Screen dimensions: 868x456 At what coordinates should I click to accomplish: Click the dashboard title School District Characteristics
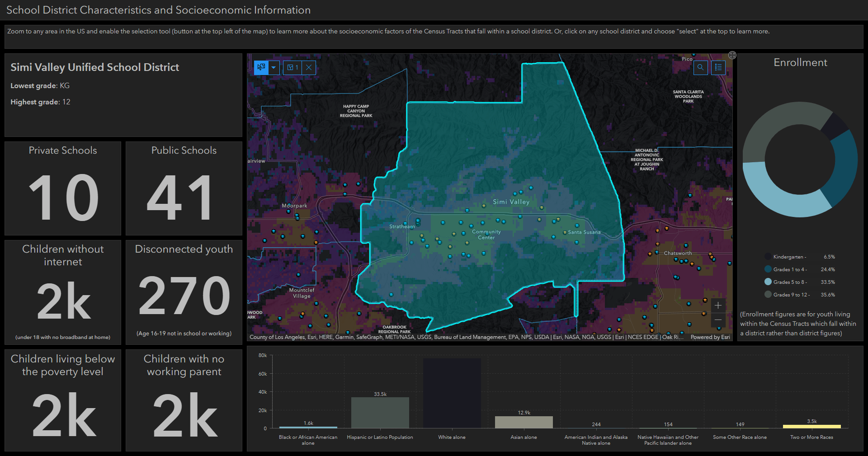[x=158, y=10]
